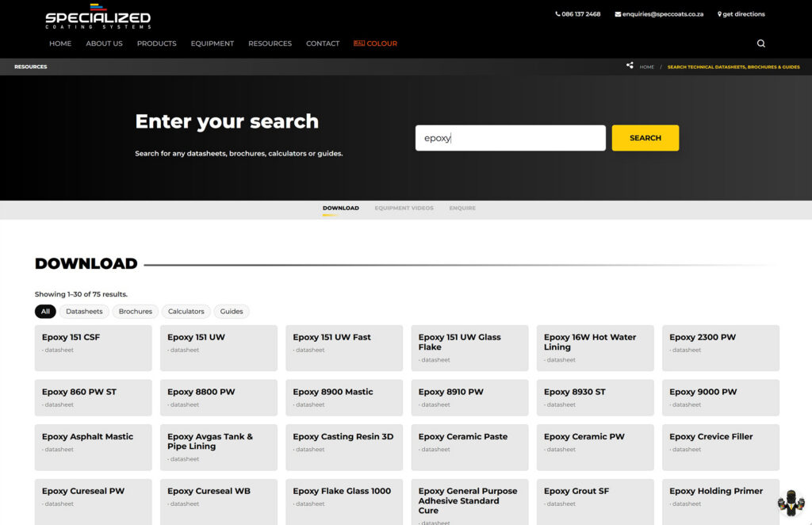
Task: Open the Epoxy 8910 PW datasheet
Action: point(469,397)
